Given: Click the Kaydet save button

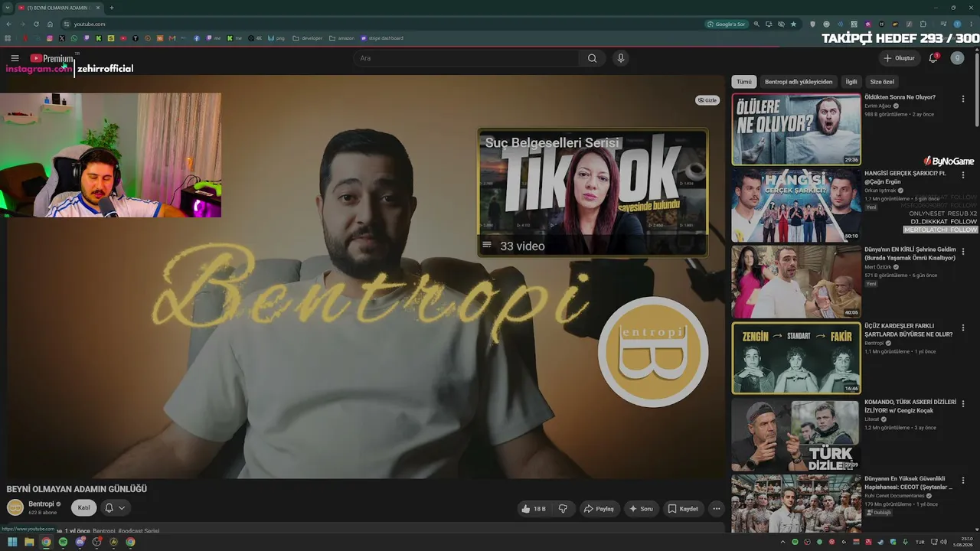Looking at the screenshot, I should click(x=683, y=508).
